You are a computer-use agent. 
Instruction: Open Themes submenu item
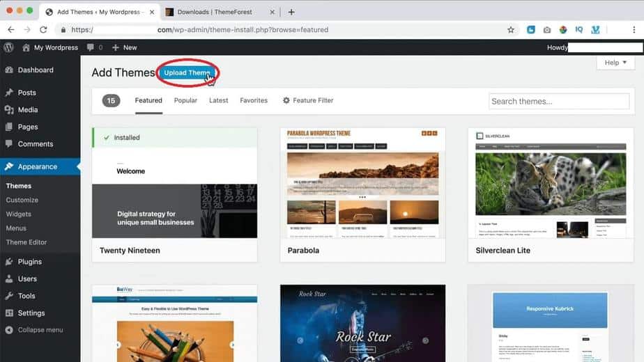pyautogui.click(x=19, y=186)
